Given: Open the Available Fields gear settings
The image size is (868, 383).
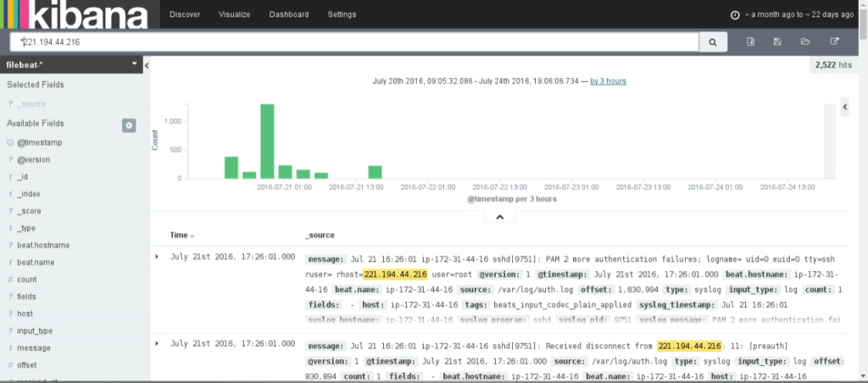Looking at the screenshot, I should pyautogui.click(x=129, y=125).
